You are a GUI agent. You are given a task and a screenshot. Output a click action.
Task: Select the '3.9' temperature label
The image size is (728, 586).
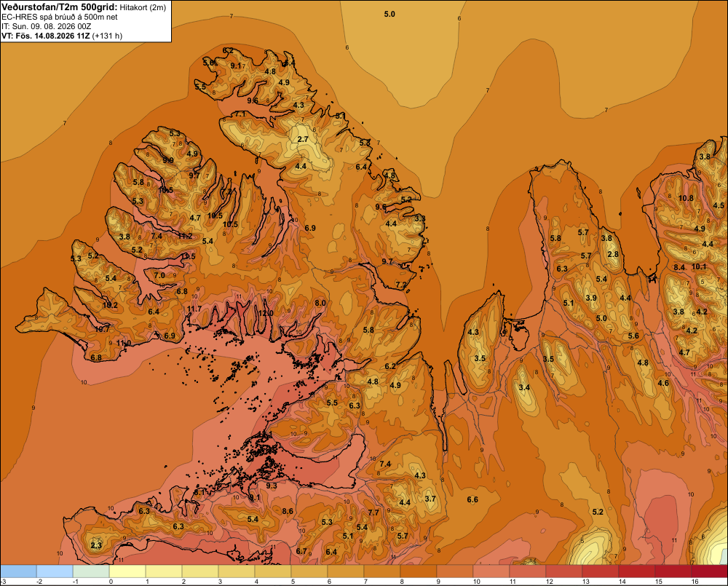591,298
